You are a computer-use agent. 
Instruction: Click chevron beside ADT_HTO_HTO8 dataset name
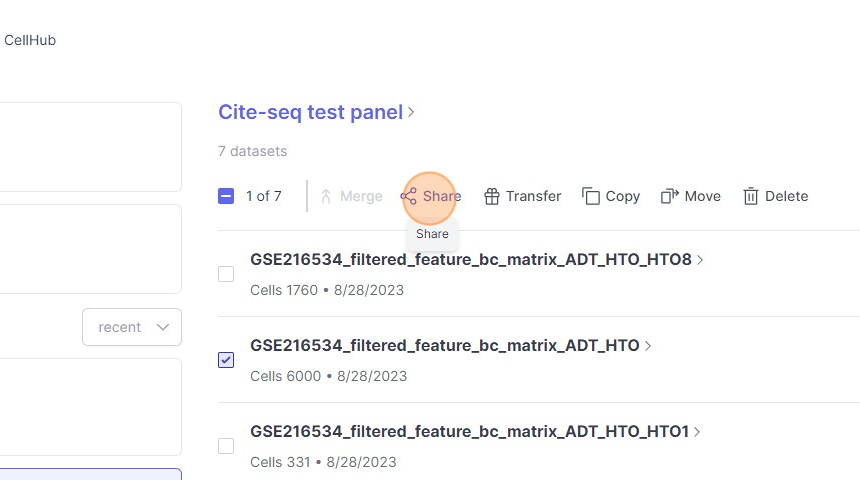[700, 260]
